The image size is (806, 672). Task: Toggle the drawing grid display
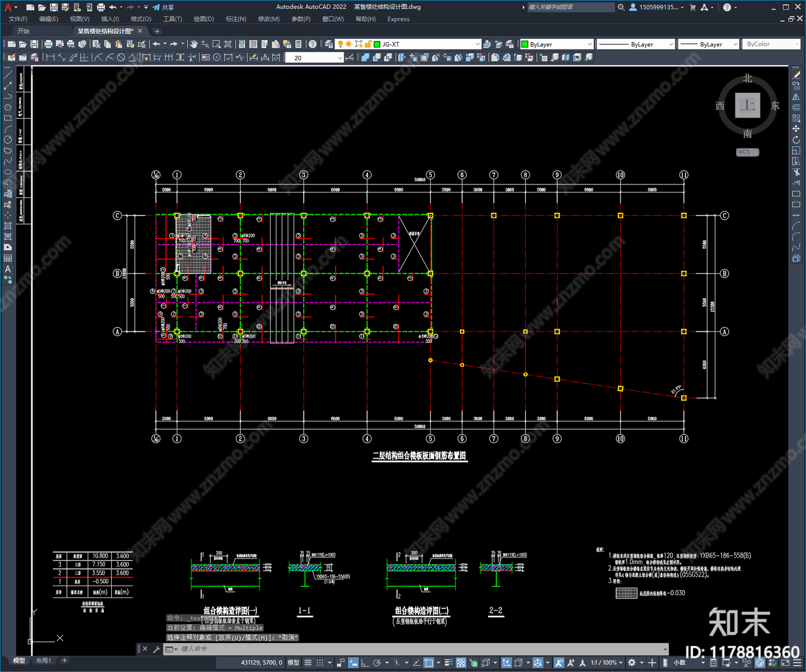click(308, 662)
